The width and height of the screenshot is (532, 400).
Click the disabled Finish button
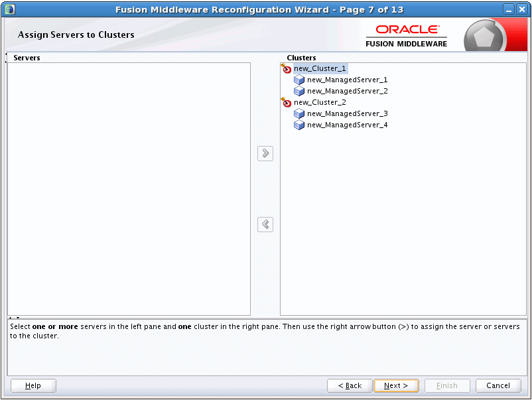[447, 386]
